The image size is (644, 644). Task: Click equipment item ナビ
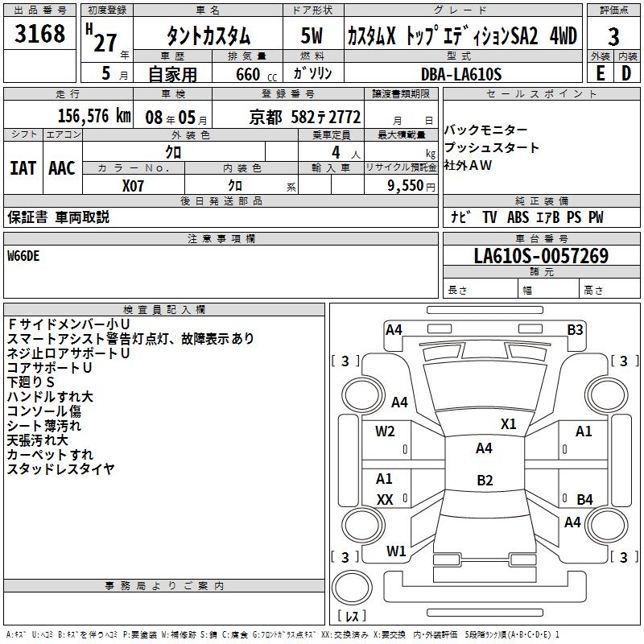460,217
